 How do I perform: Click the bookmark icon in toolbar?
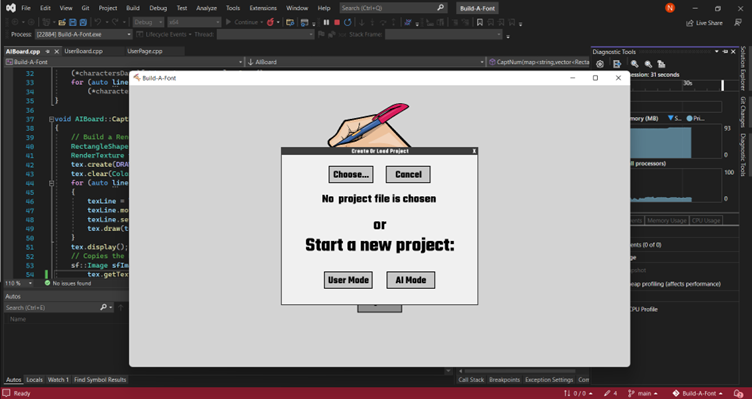(x=480, y=22)
